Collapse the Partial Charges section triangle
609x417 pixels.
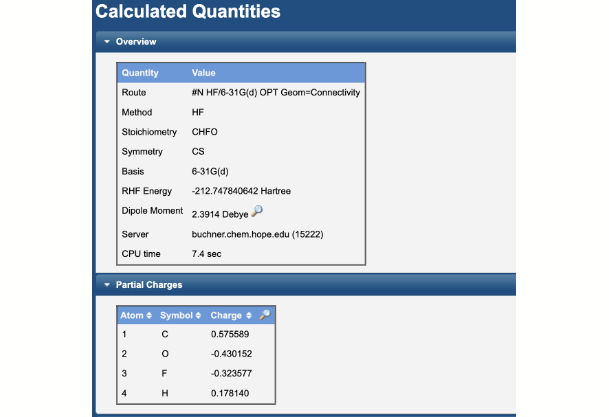(106, 285)
